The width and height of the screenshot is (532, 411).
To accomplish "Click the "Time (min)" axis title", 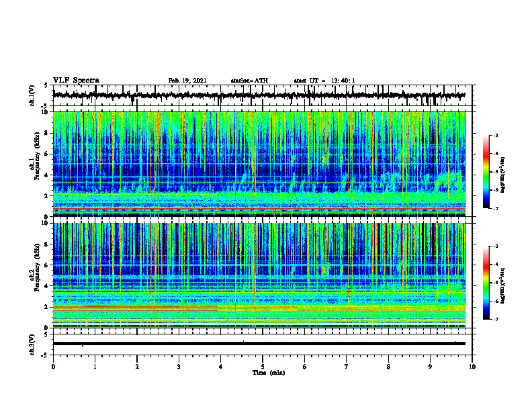I will click(269, 373).
